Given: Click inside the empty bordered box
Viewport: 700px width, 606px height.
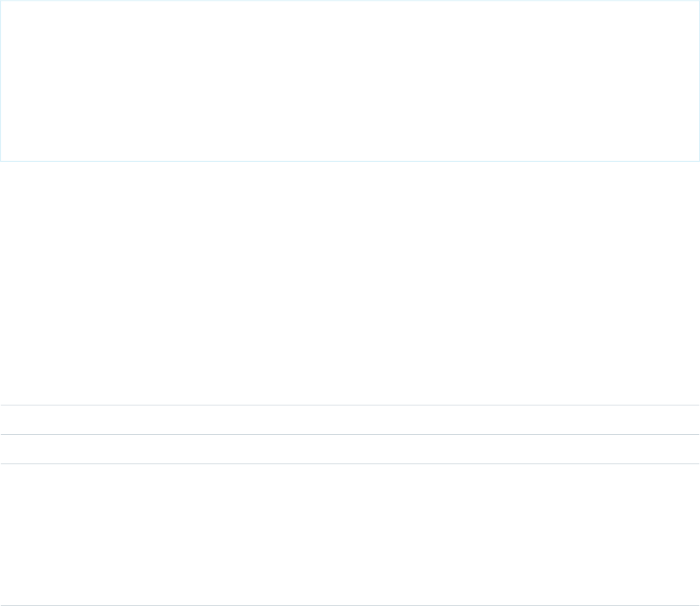Looking at the screenshot, I should click(349, 81).
